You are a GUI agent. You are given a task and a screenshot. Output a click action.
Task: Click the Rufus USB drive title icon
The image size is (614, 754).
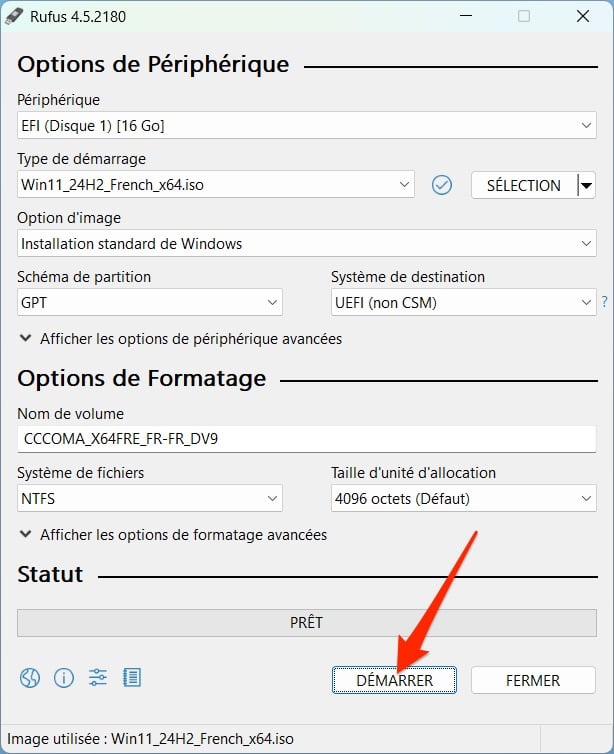coord(13,16)
